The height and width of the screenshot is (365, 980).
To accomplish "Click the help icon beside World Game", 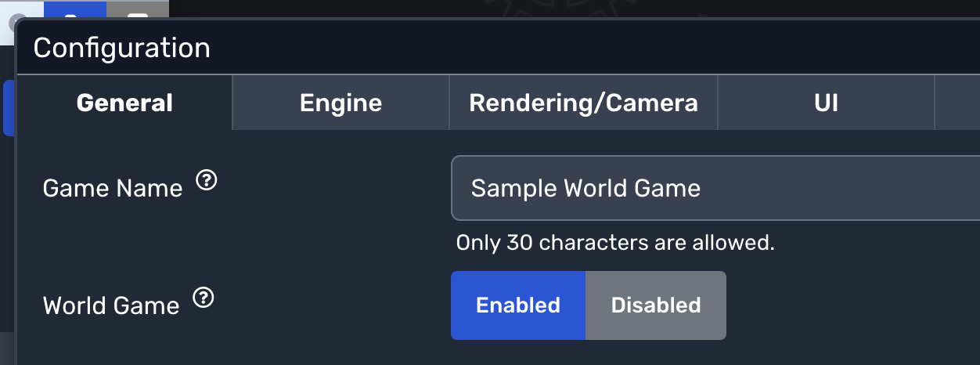I will (x=204, y=298).
